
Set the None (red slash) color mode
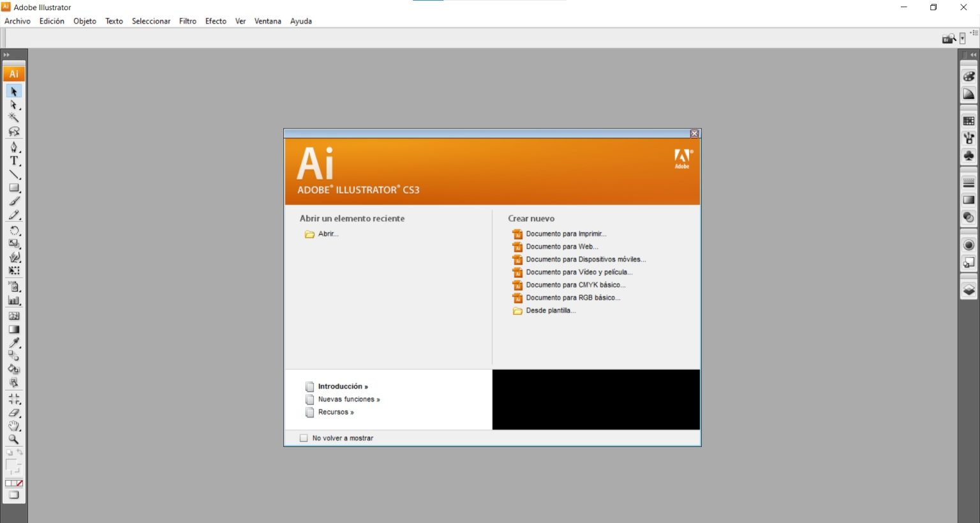point(19,483)
